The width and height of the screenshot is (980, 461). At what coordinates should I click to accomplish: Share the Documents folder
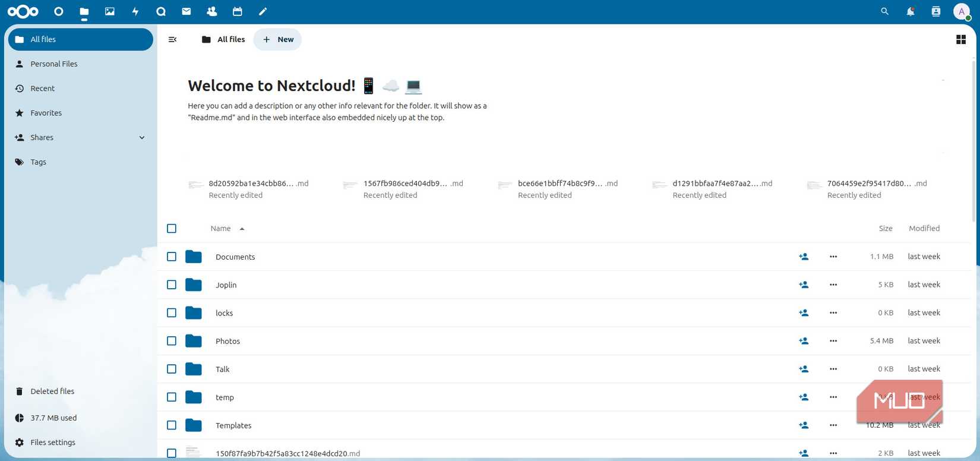[x=804, y=257]
